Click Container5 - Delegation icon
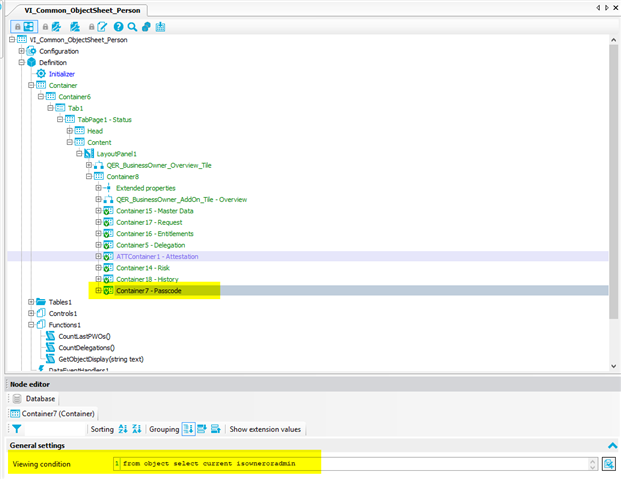The width and height of the screenshot is (621, 479). point(108,245)
